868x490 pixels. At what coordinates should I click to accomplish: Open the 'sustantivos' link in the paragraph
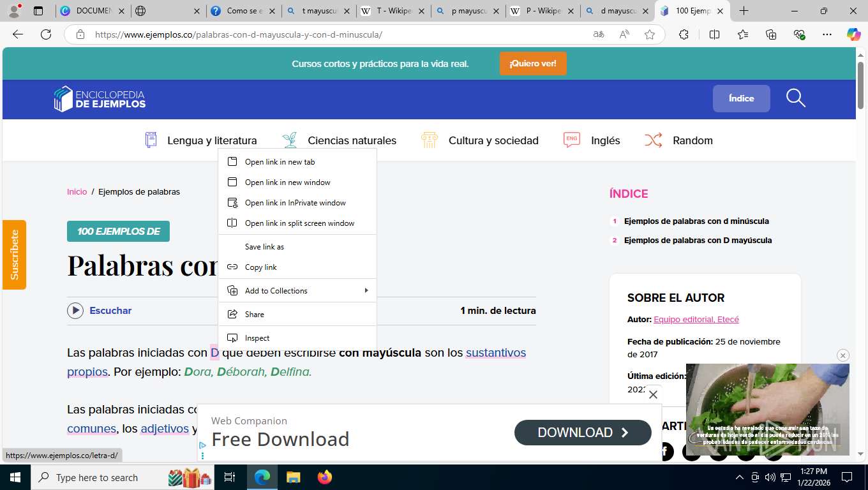(496, 352)
